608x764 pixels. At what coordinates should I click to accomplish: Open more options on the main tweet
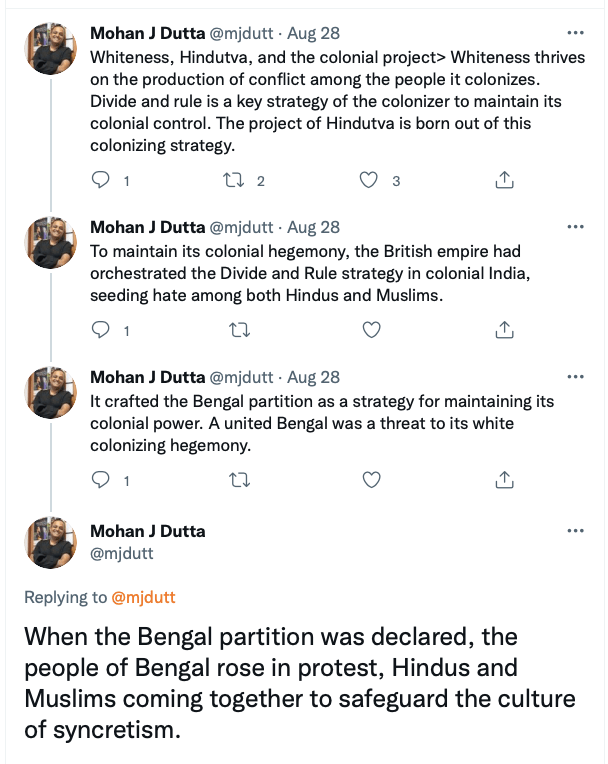(x=575, y=530)
